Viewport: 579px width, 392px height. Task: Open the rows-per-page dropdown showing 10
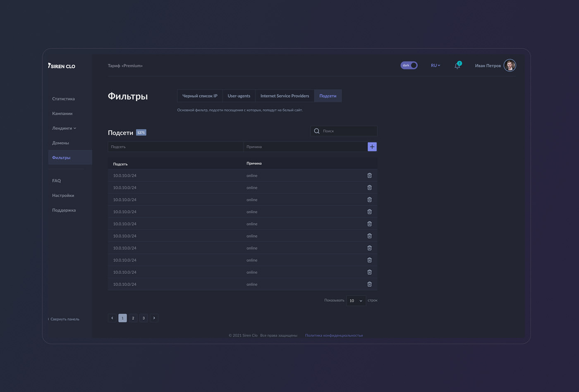[356, 301]
